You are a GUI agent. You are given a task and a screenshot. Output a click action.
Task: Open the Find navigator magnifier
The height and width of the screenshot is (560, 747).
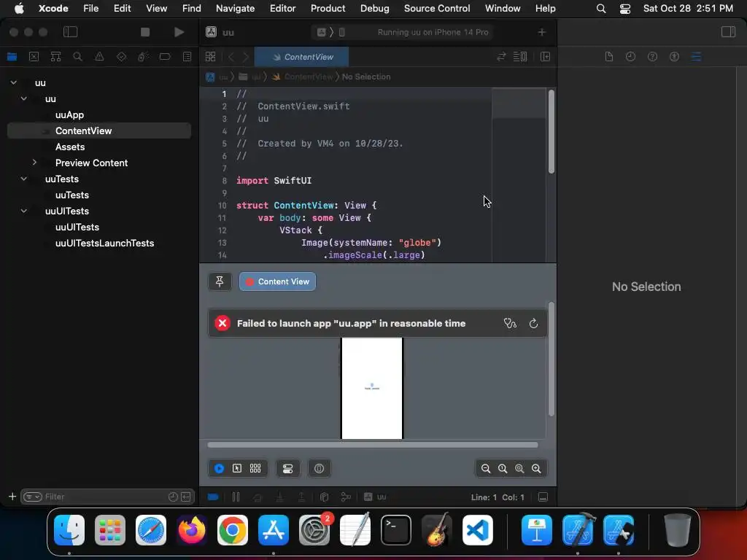click(77, 57)
